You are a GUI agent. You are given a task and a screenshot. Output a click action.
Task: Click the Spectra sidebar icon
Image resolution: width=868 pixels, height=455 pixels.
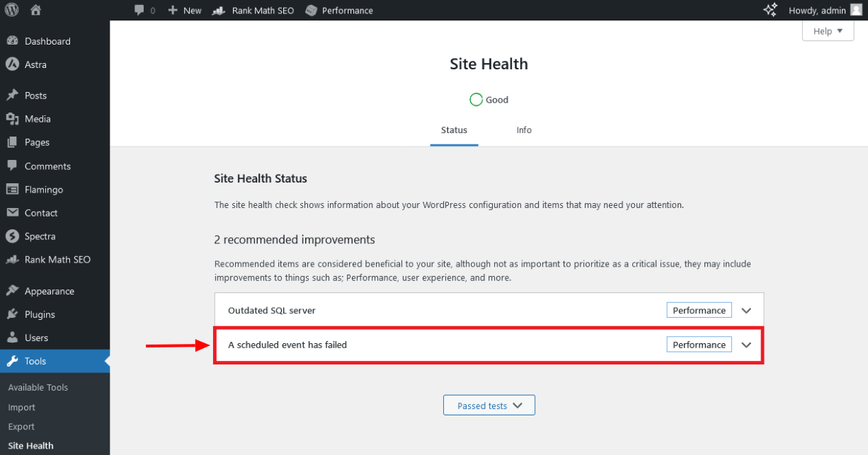[x=12, y=236]
